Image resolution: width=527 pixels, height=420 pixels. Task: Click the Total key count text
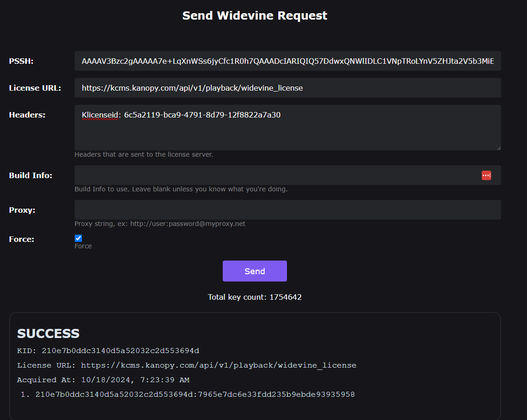pos(255,297)
